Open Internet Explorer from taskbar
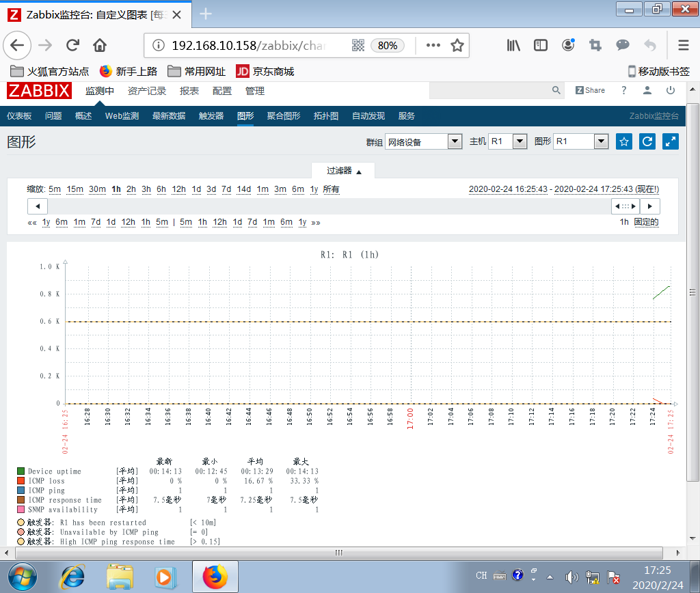 pos(72,577)
